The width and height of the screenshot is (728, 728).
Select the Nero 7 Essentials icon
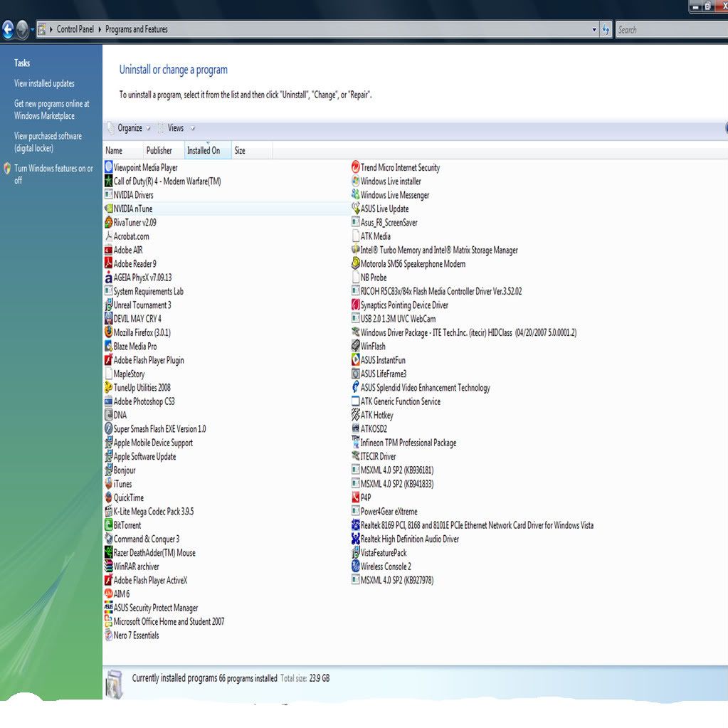click(109, 635)
